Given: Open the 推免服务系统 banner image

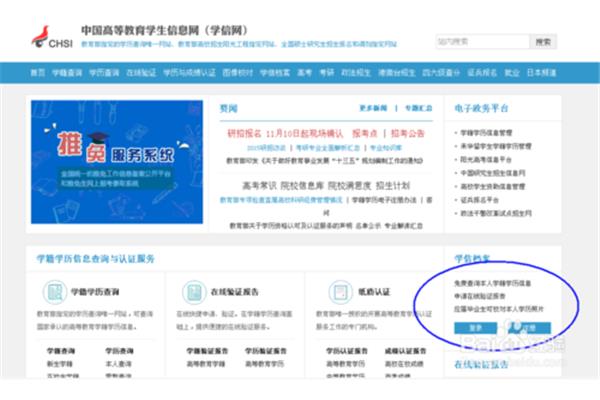Looking at the screenshot, I should pyautogui.click(x=117, y=162).
